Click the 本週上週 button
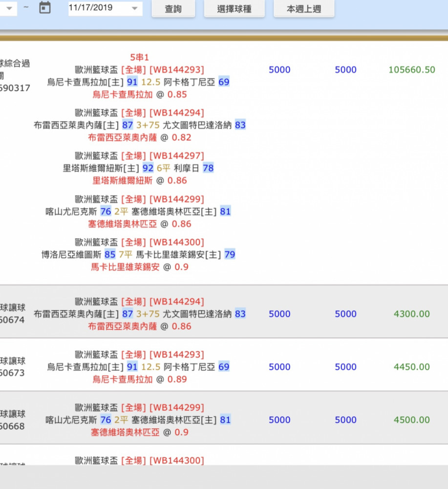Screen dimensions: 448x489 [304, 9]
